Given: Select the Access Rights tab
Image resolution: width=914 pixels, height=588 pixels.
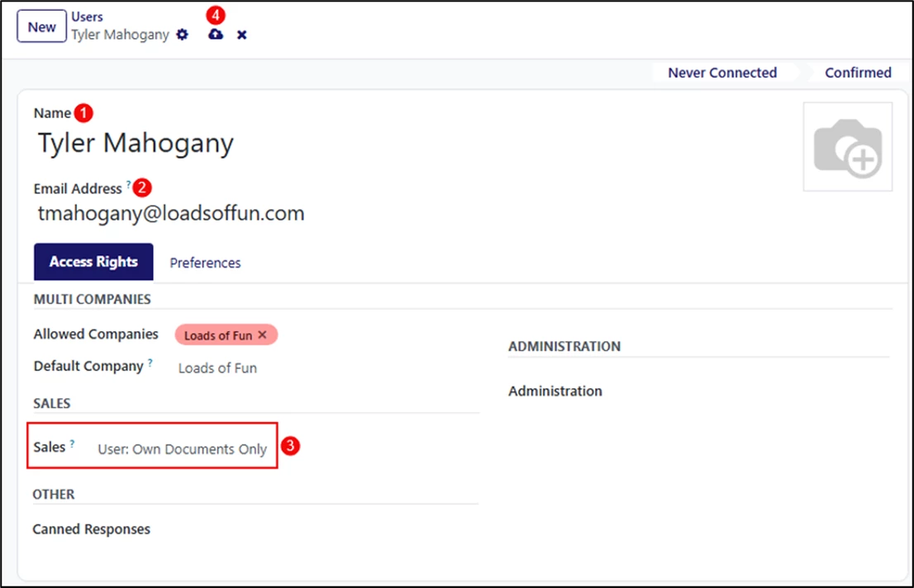Looking at the screenshot, I should pyautogui.click(x=93, y=262).
